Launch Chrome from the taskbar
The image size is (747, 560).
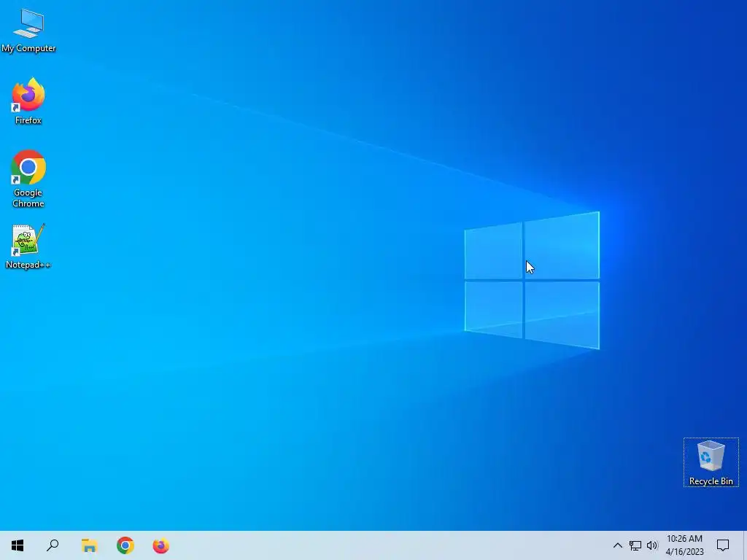[125, 545]
